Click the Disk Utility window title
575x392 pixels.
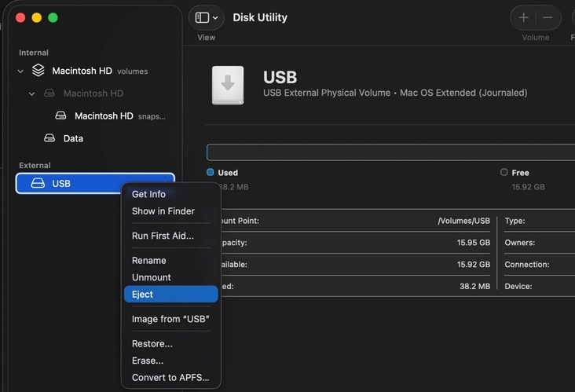coord(260,17)
